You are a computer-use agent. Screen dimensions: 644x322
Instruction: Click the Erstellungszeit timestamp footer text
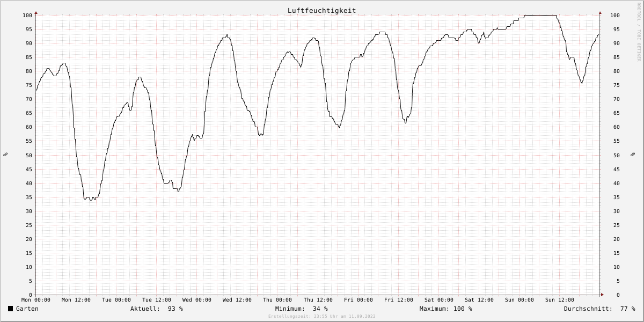[322, 316]
